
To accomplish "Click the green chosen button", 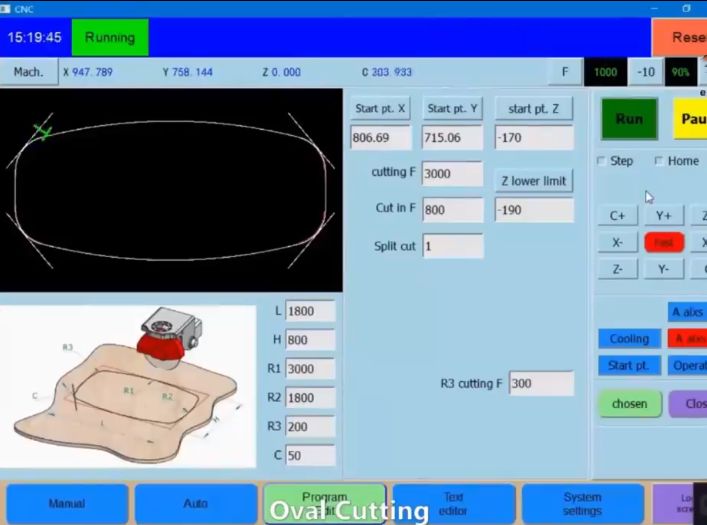I will pos(629,404).
